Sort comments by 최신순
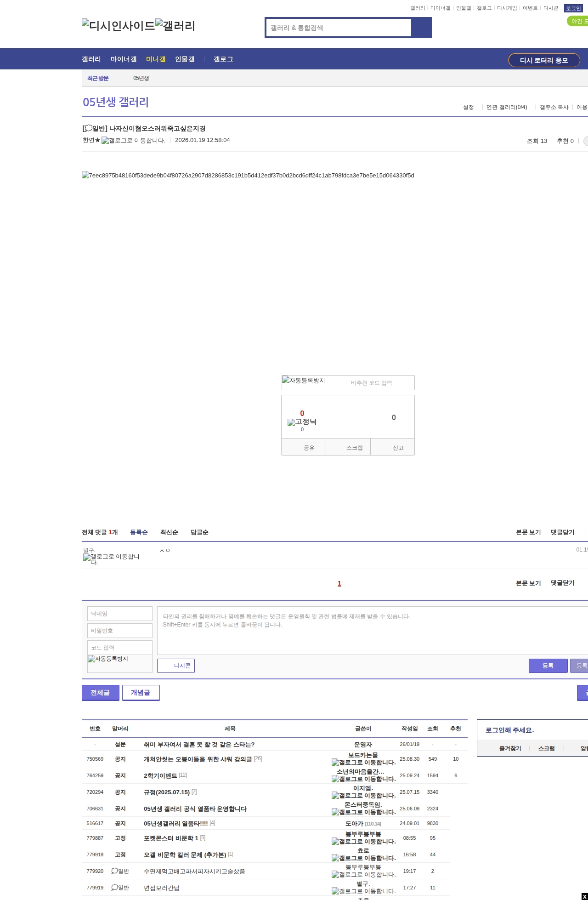This screenshot has width=588, height=900. click(169, 532)
